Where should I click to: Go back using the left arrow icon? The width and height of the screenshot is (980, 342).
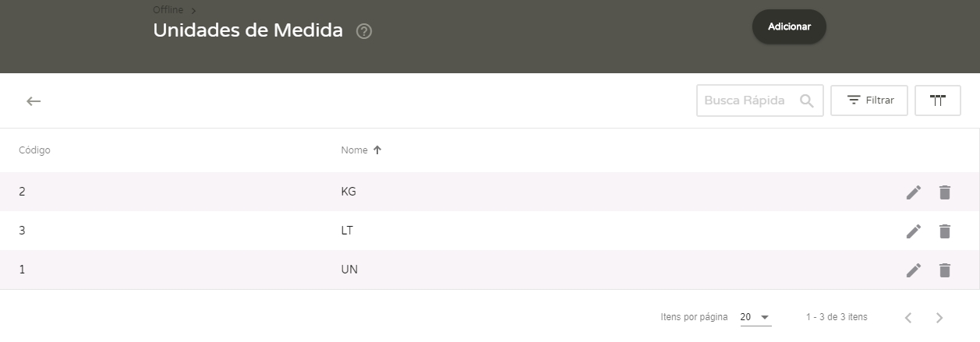click(x=34, y=101)
